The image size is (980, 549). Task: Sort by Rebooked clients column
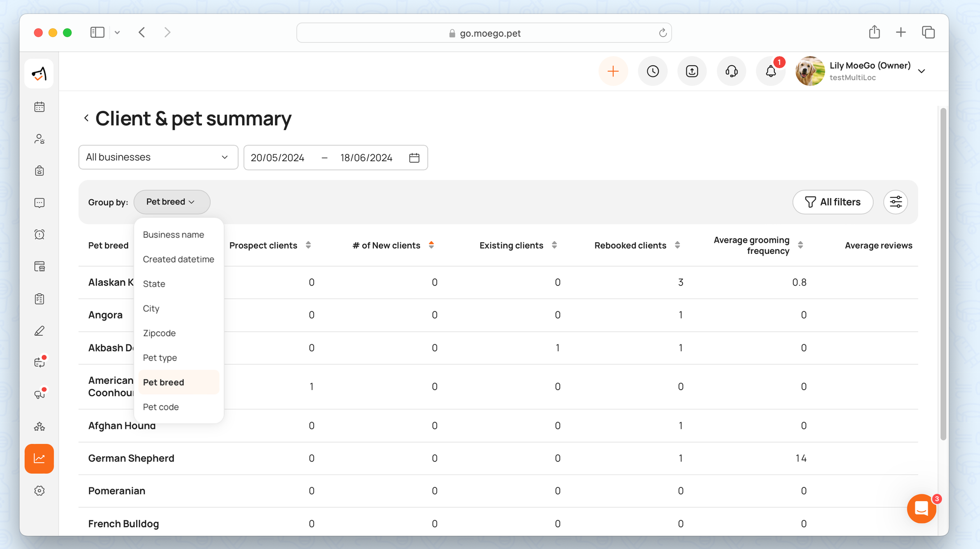pyautogui.click(x=677, y=245)
